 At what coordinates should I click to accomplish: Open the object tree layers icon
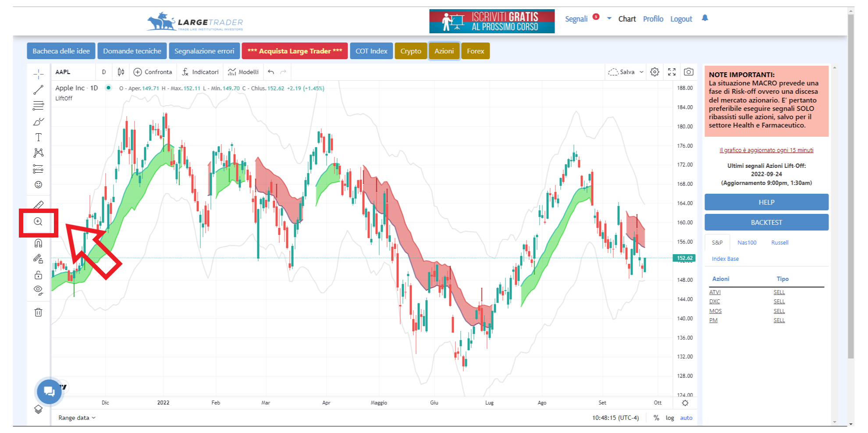tap(39, 409)
